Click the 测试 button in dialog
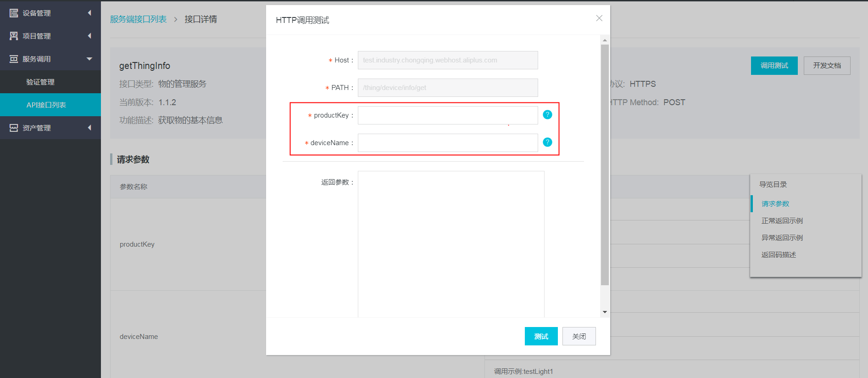The width and height of the screenshot is (868, 378). click(x=541, y=336)
